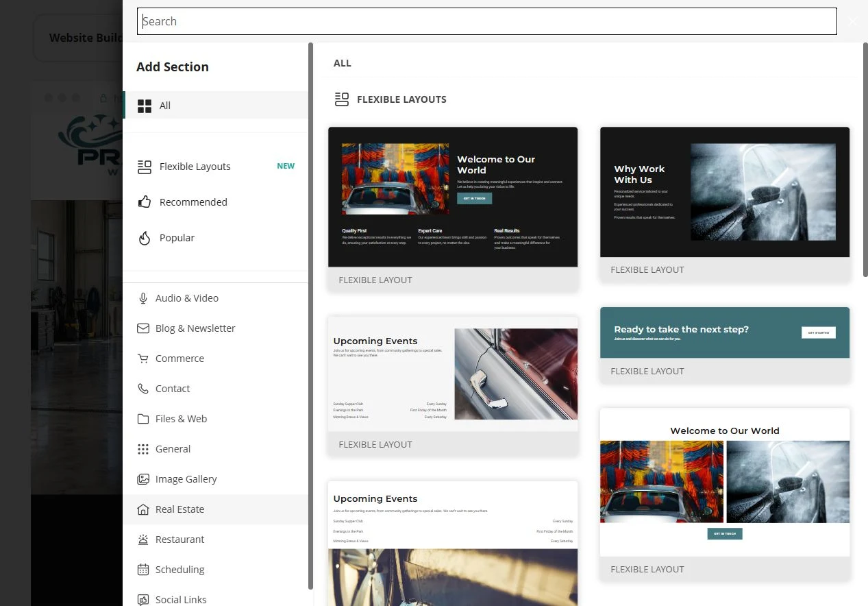Click the FLEXIBLE LAYOUTS heading text
Viewport: 868px width, 606px height.
401,99
